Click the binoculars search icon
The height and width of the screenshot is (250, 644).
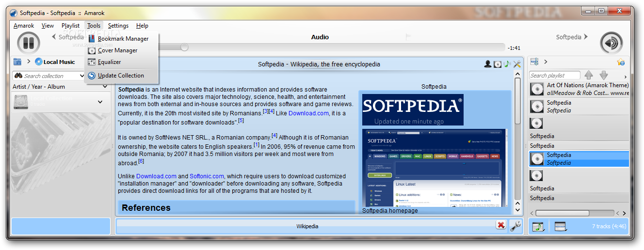tap(18, 76)
